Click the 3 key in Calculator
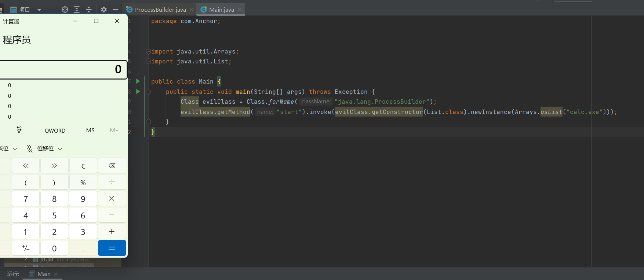Screen dimensions: 644x280 coord(83,232)
